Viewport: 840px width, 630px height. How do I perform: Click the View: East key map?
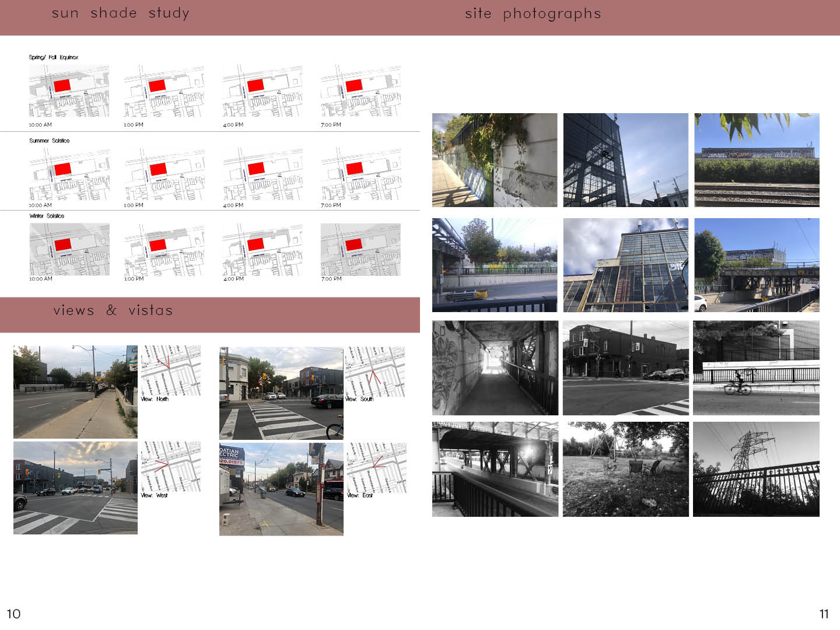pos(377,467)
